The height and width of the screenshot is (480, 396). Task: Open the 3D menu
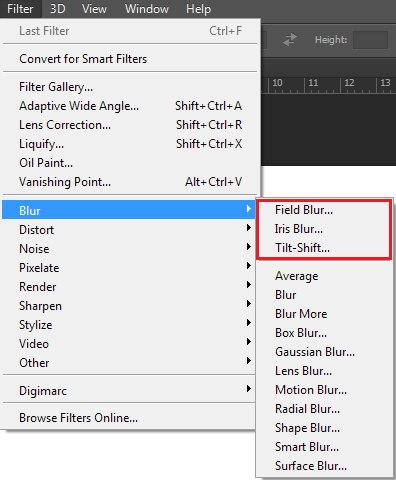click(x=57, y=9)
